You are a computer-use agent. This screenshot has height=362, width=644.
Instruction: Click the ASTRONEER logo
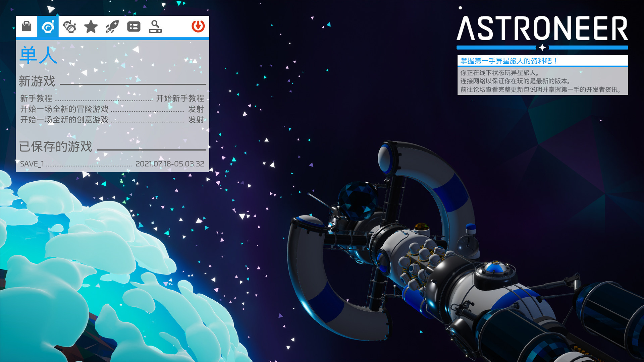click(x=542, y=29)
